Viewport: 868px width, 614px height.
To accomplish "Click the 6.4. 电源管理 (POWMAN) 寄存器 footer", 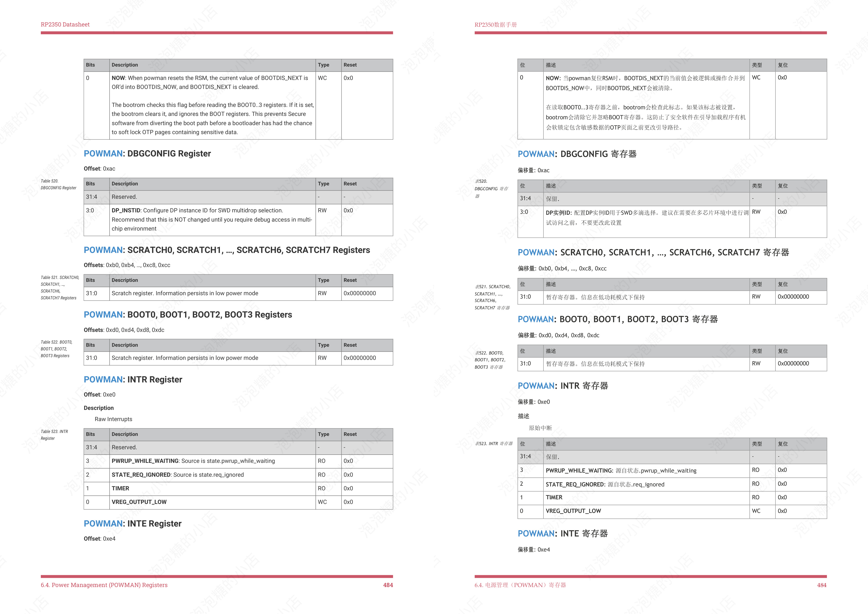I will (x=520, y=585).
